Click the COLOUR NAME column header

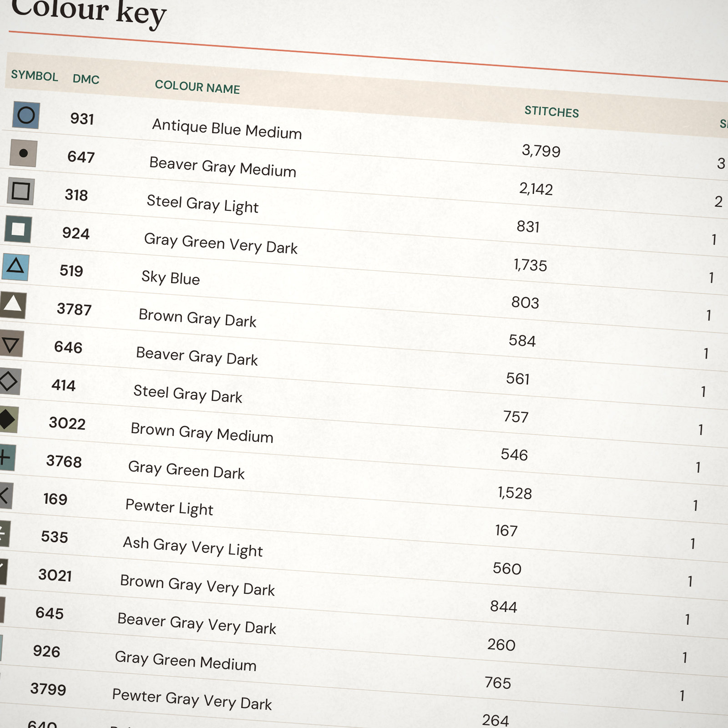(x=197, y=87)
